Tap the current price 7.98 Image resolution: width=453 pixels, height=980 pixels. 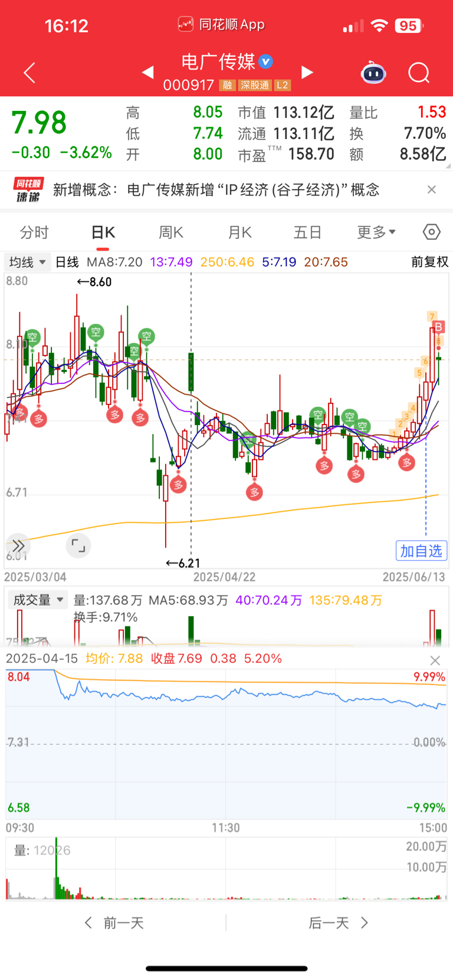click(39, 123)
